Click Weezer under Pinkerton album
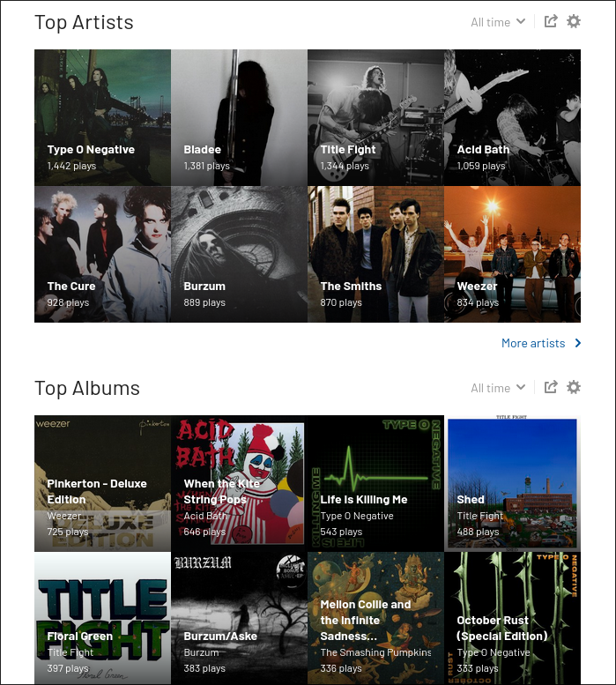The width and height of the screenshot is (616, 685). pos(64,516)
